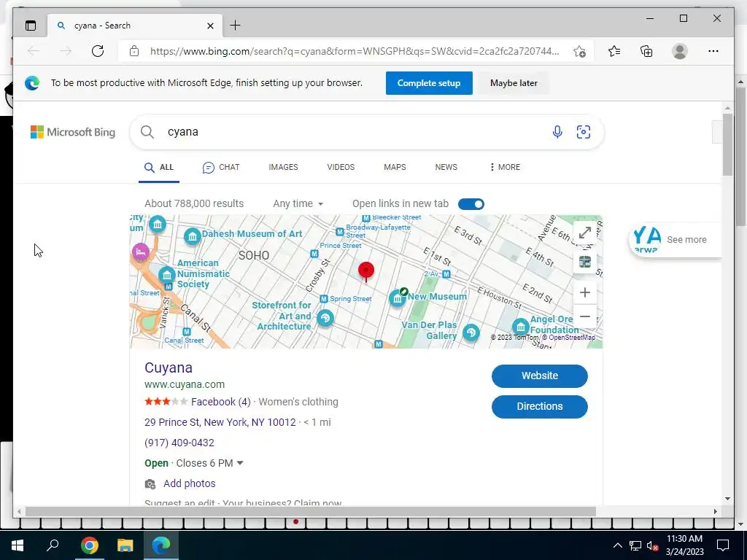Click Add photos camera icon
Screen dimensions: 747x560
tap(150, 484)
